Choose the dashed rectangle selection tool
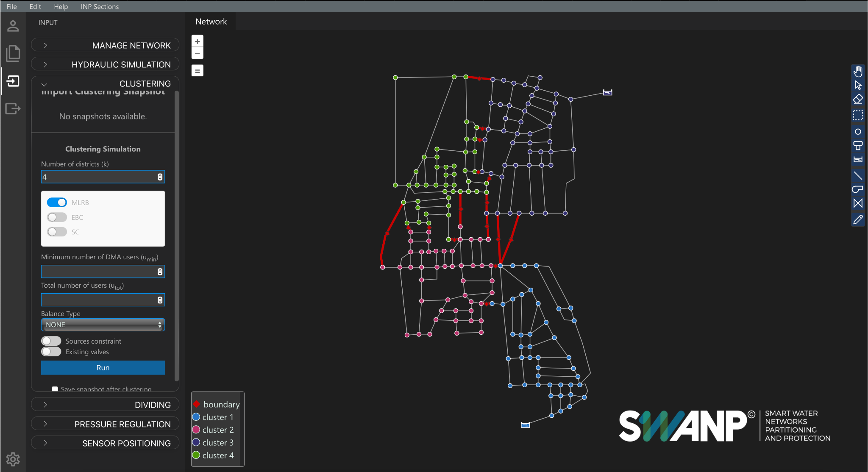 858,115
